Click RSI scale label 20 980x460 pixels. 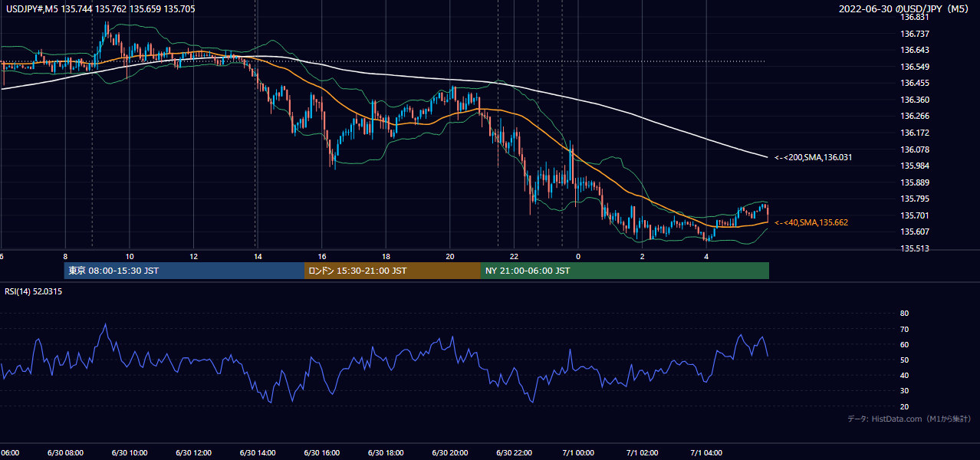click(904, 406)
